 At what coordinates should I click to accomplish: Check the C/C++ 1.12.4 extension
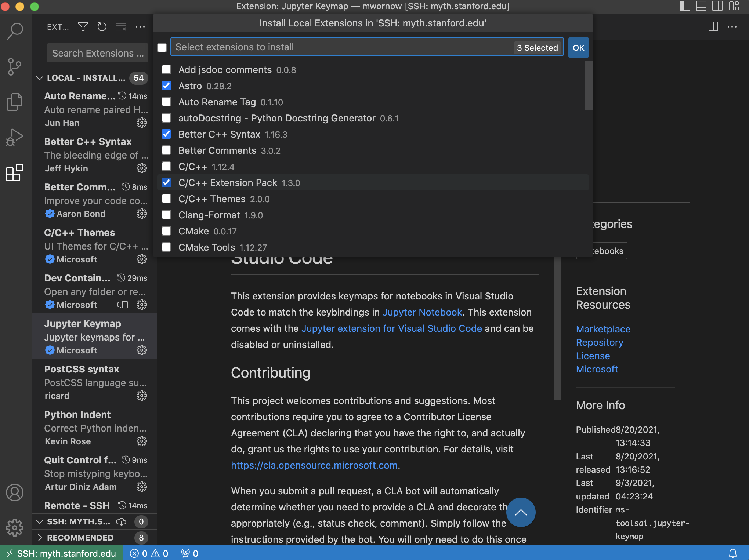[x=166, y=166]
